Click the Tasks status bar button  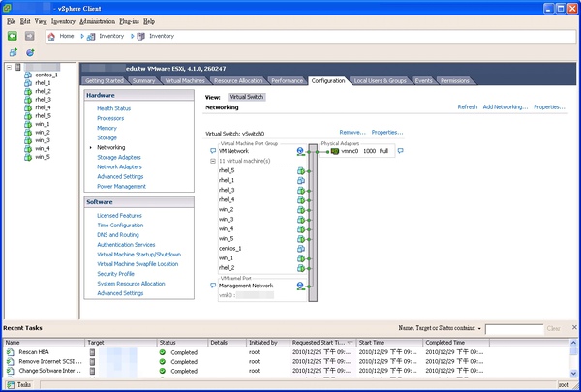tap(19, 385)
